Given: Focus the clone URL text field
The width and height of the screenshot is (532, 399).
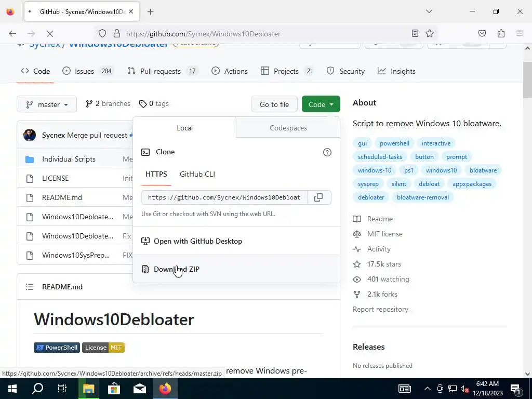Looking at the screenshot, I should click(x=224, y=197).
